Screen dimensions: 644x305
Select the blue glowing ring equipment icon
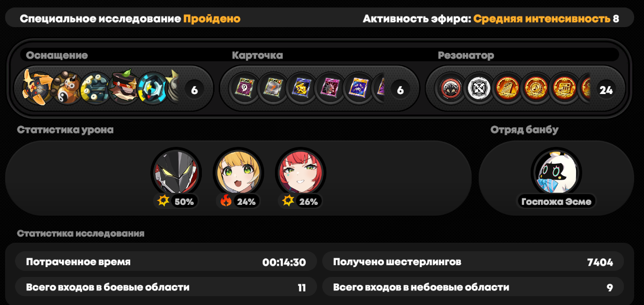[152, 88]
